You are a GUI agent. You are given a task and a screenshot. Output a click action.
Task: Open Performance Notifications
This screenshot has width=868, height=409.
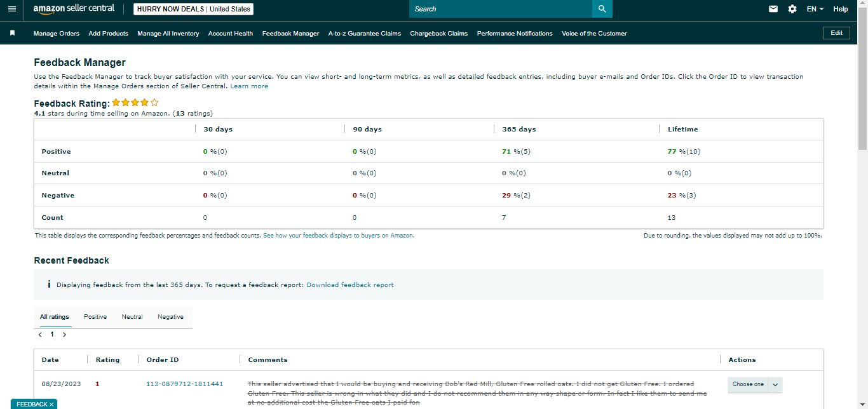pos(515,33)
